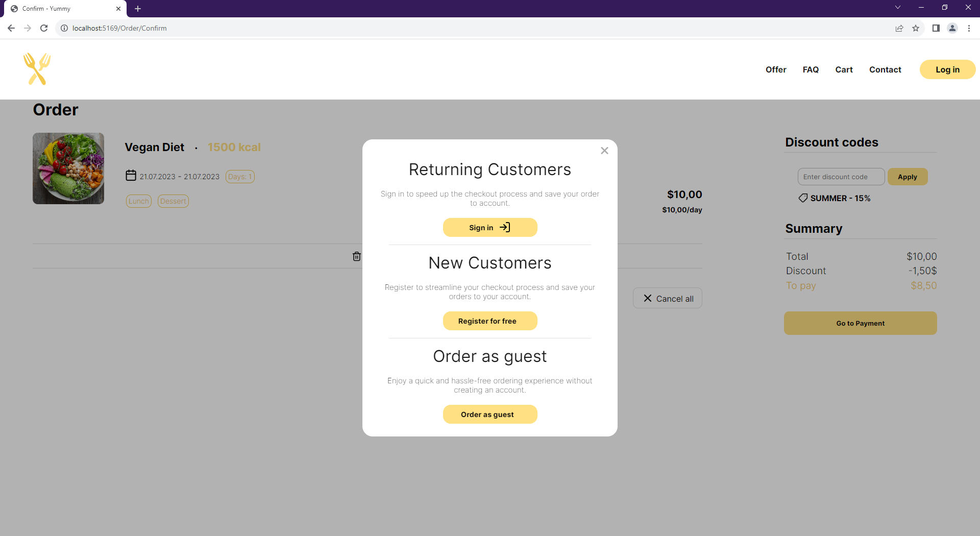Click the calendar icon next to order dates

(130, 176)
